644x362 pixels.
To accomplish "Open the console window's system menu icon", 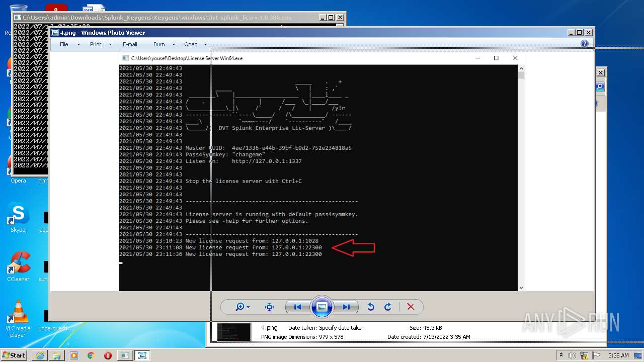I will [18, 17].
